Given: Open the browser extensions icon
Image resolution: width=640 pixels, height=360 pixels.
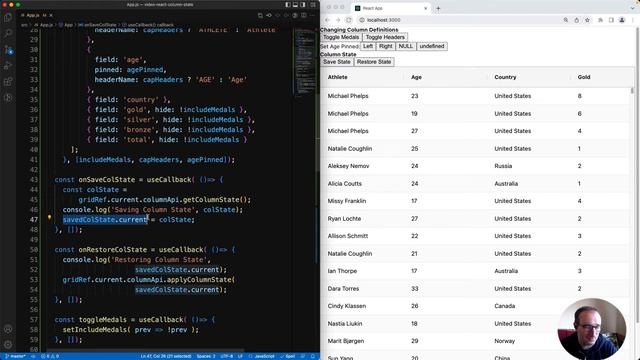Looking at the screenshot, I should click(600, 20).
